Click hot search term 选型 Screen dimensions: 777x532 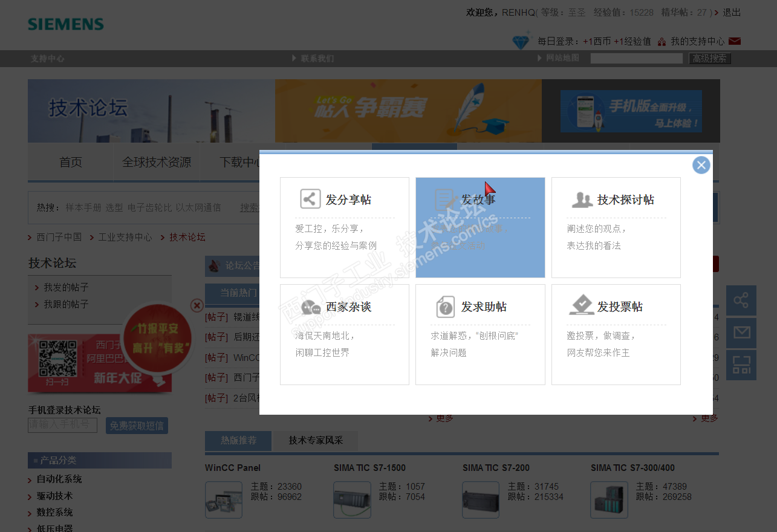(114, 207)
